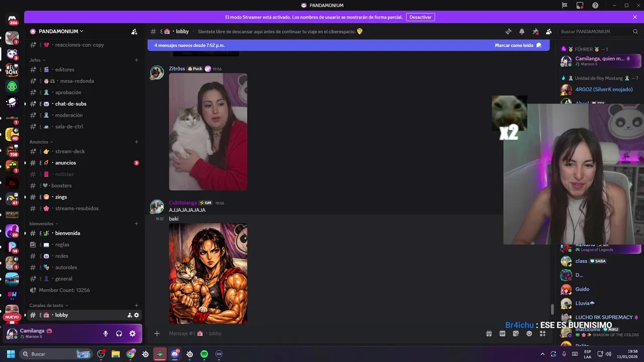Screen dimensions: 644x362
Task: Open the autoroles channel
Action: 85,267
